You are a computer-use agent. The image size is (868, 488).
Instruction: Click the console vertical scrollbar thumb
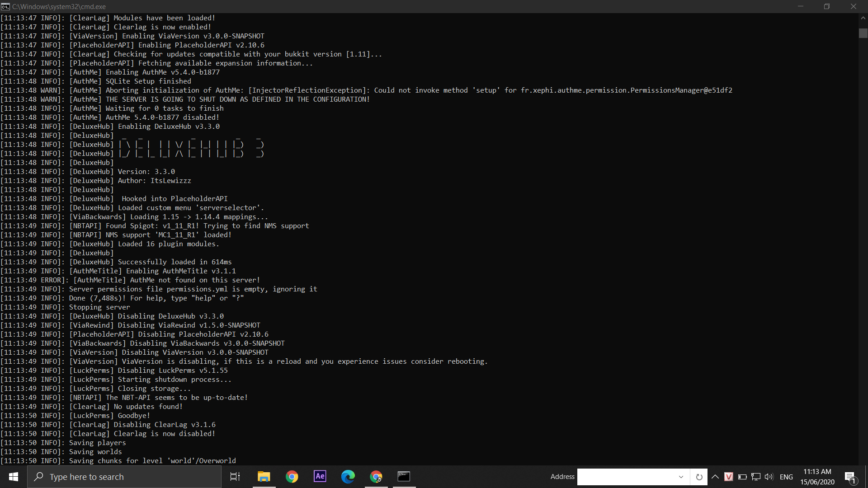863,33
